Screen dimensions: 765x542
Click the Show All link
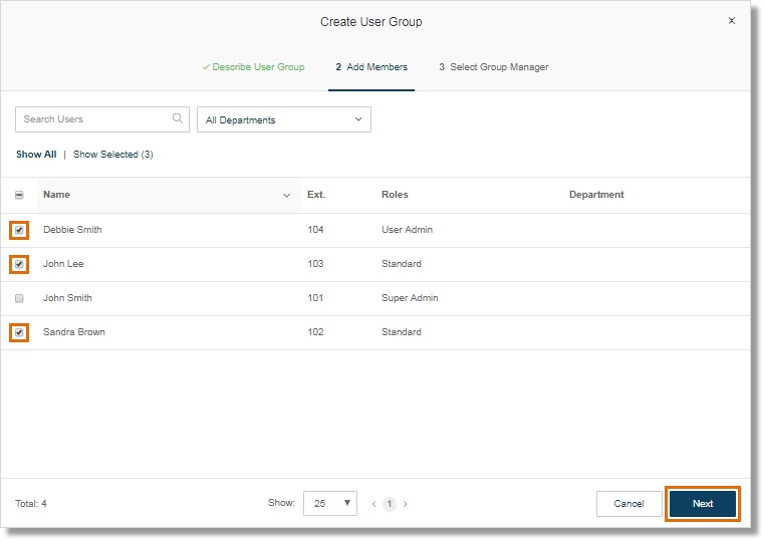(36, 154)
